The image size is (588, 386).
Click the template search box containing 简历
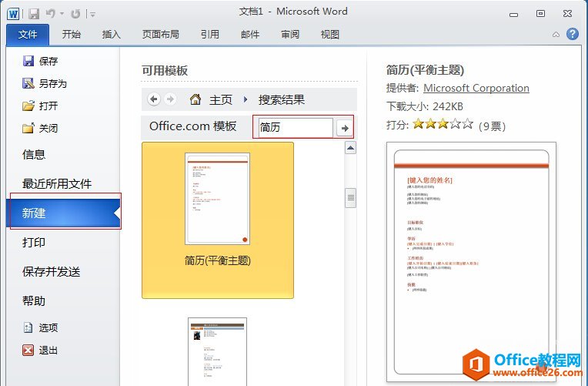click(295, 127)
